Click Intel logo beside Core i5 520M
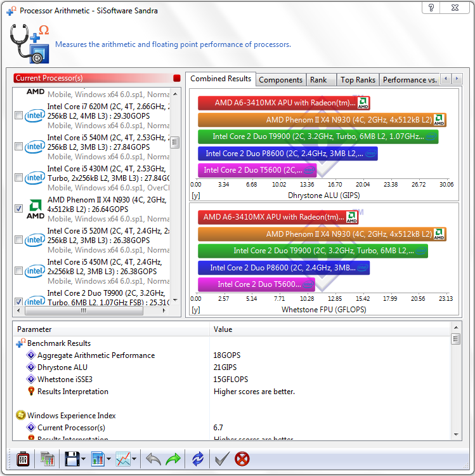This screenshot has height=476, width=475. click(35, 240)
